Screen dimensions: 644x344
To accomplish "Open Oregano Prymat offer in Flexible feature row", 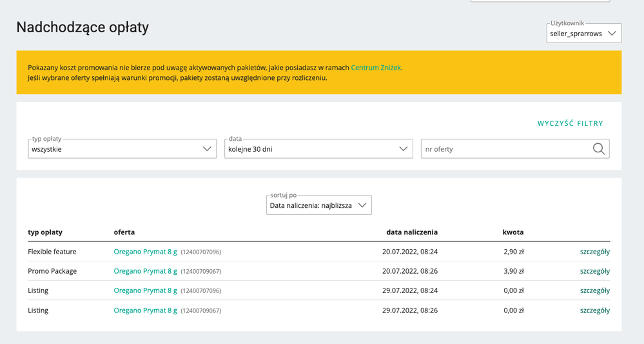I will pos(146,252).
